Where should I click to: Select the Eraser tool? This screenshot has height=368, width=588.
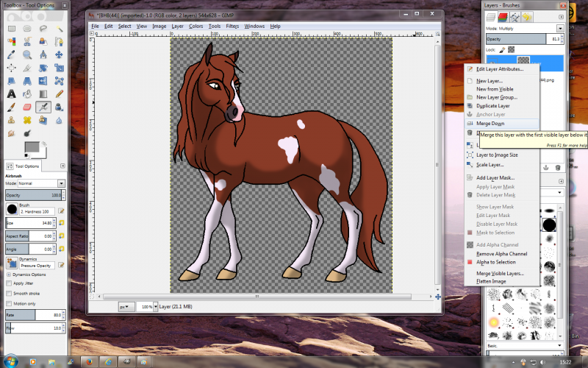pos(27,107)
